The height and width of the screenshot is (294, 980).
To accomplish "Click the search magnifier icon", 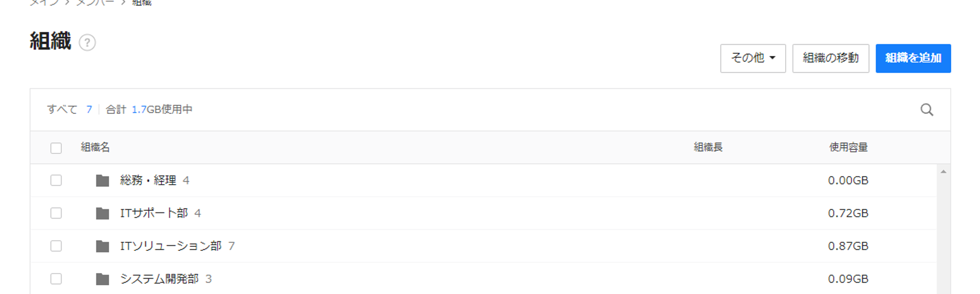I will (927, 110).
